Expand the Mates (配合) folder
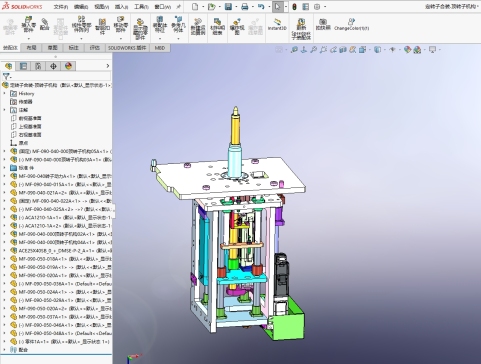Screen dimensions: 481x364 pos(5,350)
